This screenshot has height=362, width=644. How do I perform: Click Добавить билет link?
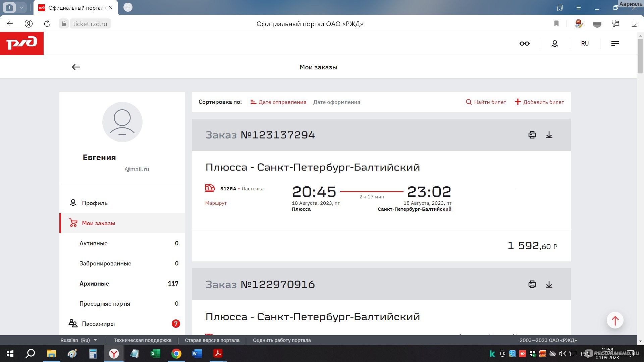(x=539, y=102)
